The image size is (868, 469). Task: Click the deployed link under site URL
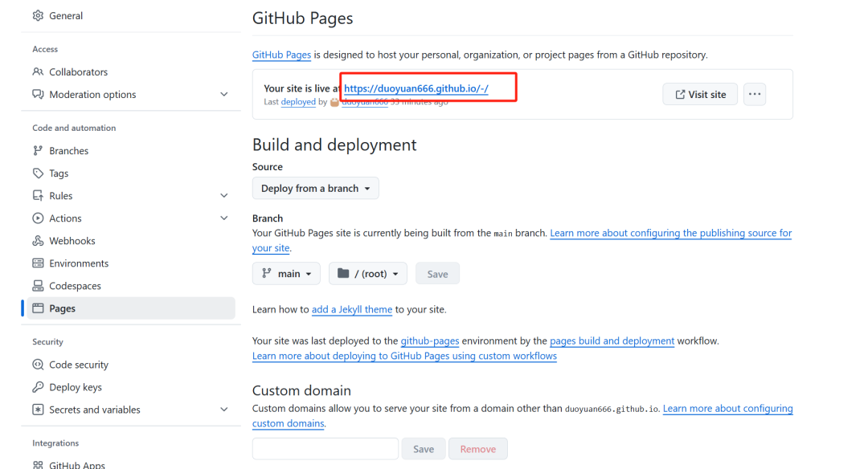point(298,102)
